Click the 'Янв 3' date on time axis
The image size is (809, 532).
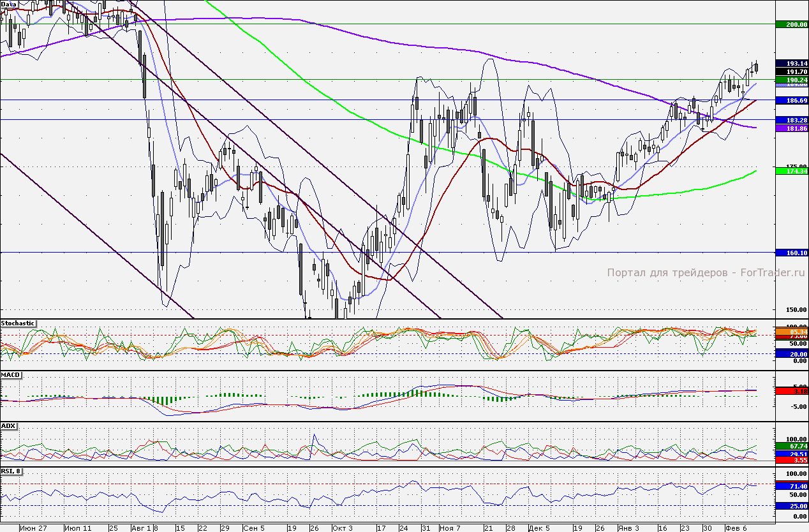pyautogui.click(x=627, y=528)
